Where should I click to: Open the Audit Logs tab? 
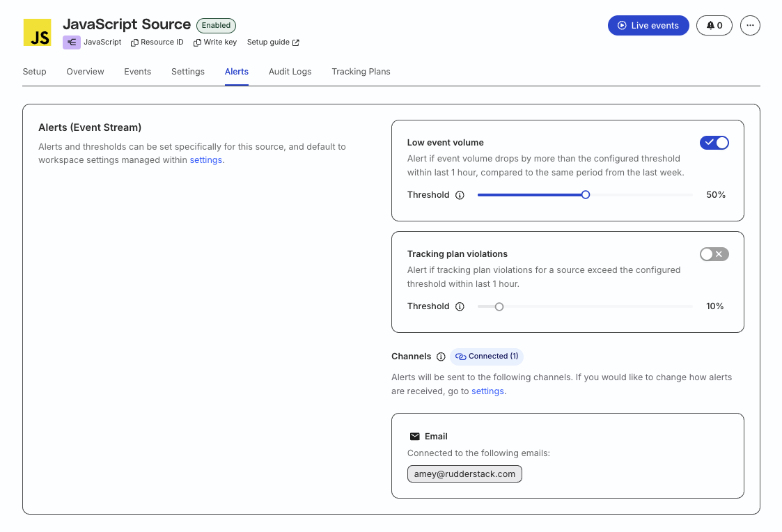coord(290,72)
